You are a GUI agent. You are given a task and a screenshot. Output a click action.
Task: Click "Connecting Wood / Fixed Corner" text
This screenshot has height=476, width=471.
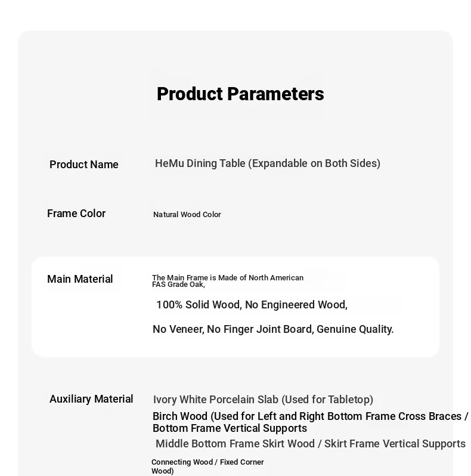[207, 462]
